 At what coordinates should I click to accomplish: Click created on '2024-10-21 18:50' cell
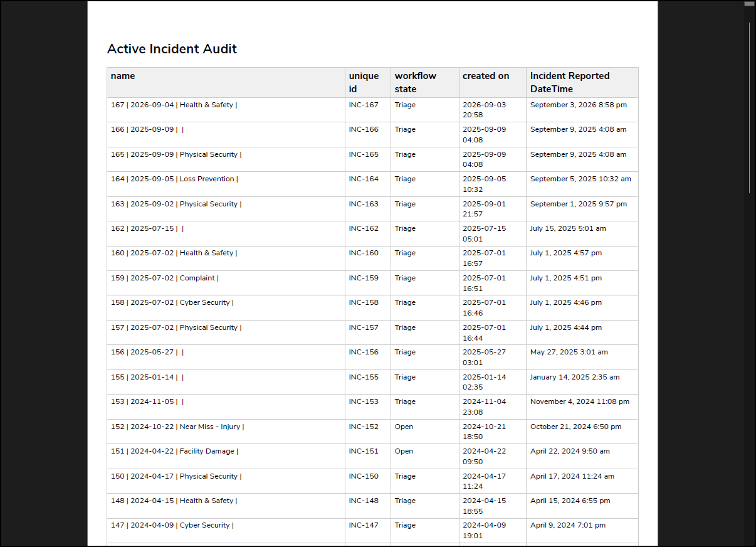(493, 432)
